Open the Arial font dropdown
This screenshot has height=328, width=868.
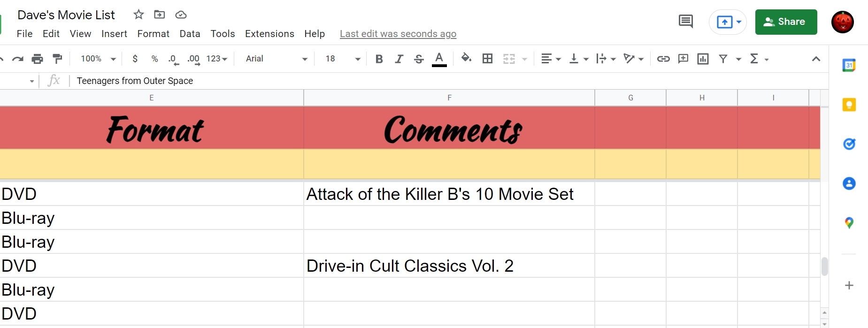[276, 59]
